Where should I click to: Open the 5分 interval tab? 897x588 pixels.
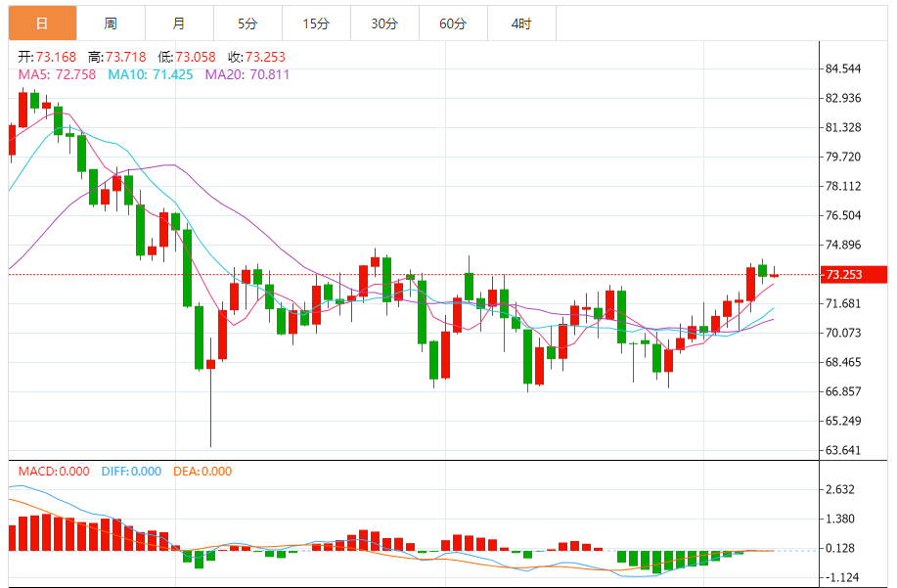point(247,23)
